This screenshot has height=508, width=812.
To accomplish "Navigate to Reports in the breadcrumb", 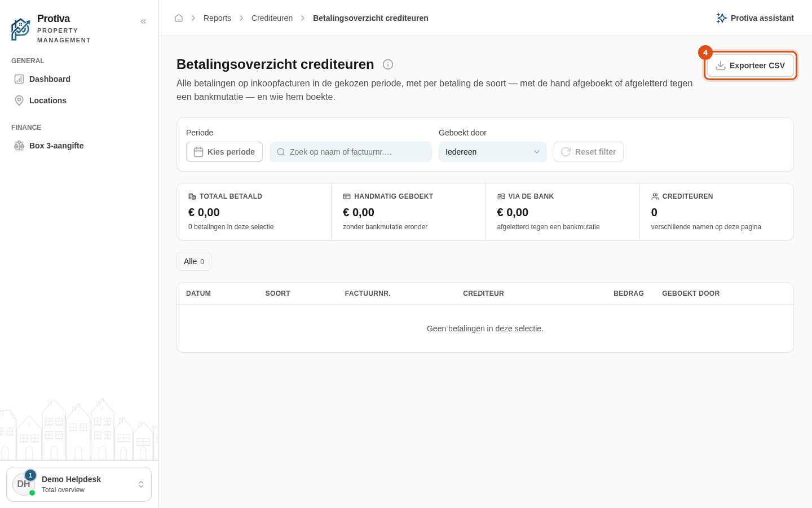I will 217,18.
